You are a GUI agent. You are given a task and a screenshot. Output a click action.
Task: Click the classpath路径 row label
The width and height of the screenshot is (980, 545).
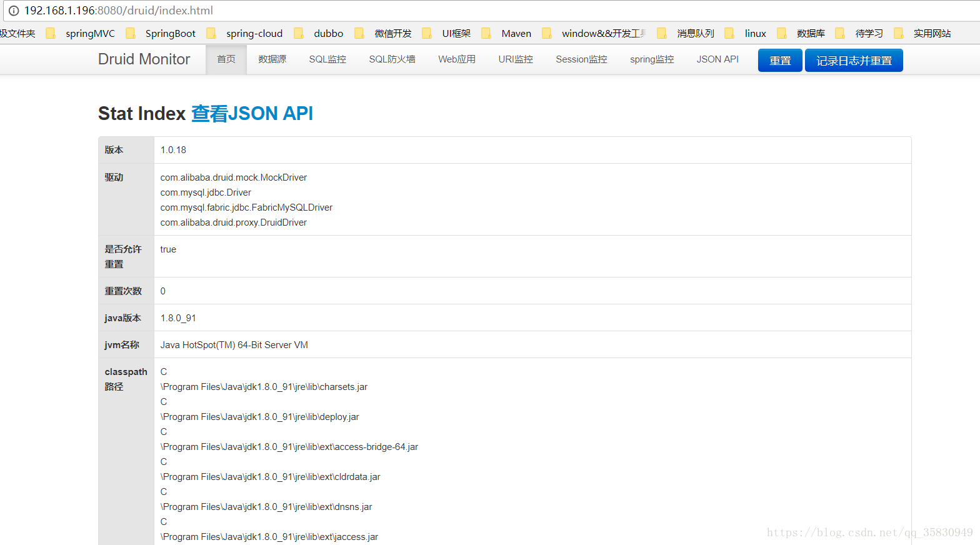[x=126, y=379]
